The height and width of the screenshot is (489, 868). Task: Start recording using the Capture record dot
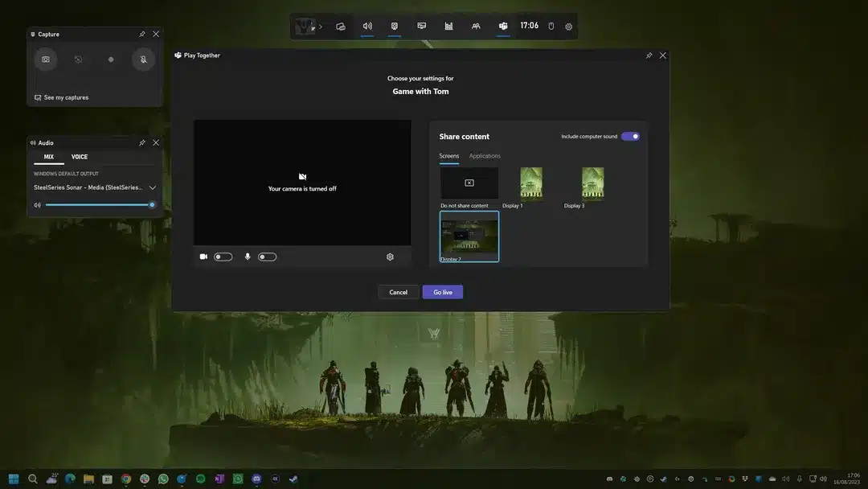111,59
